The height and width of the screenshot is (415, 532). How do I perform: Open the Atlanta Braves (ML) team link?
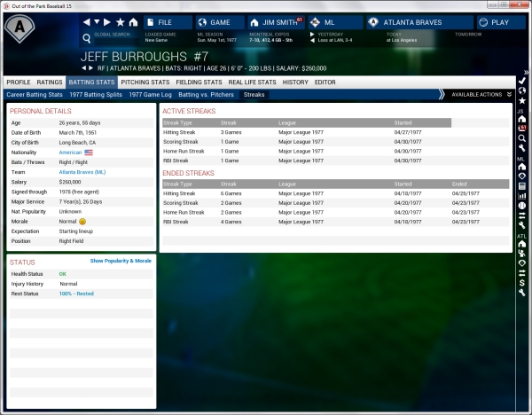82,172
